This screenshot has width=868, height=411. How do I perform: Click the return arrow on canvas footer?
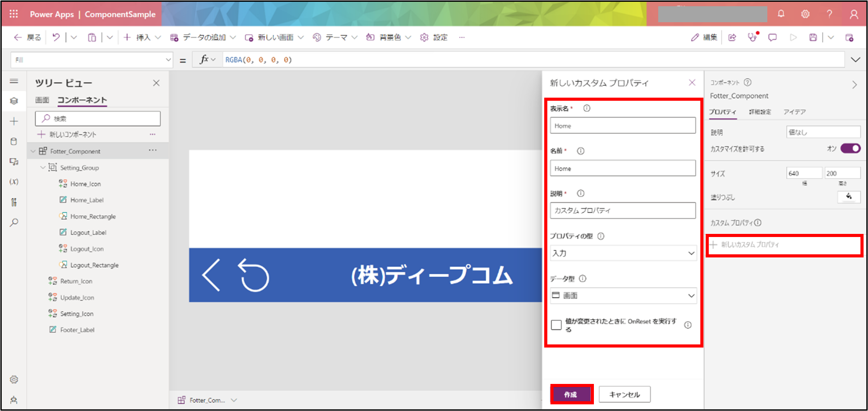click(x=211, y=275)
